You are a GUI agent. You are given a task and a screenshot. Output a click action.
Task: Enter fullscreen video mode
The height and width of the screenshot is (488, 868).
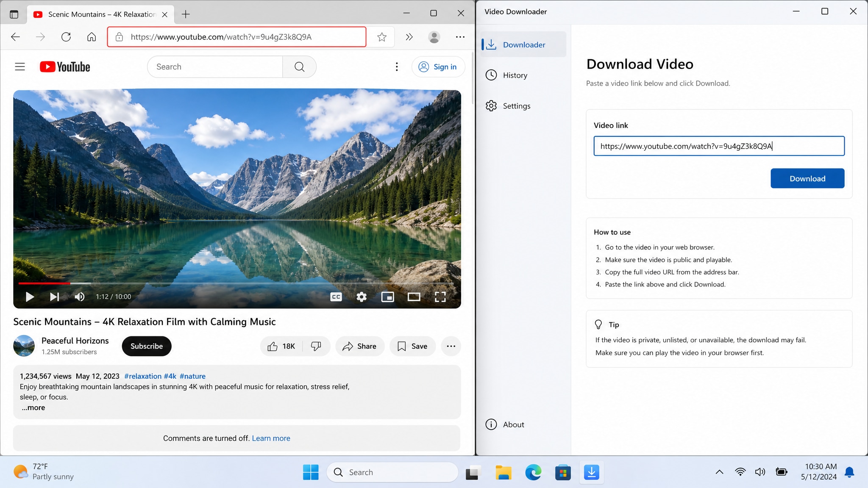(x=440, y=297)
